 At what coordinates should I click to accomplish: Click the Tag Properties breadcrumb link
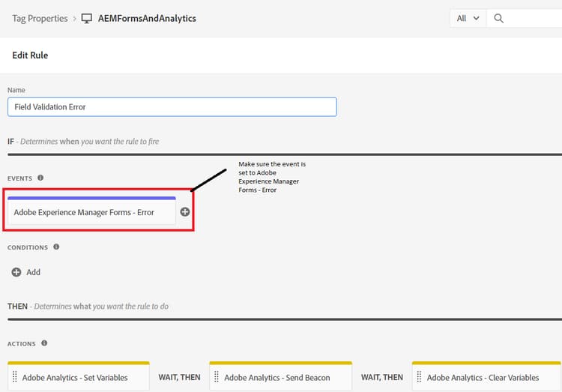click(40, 18)
